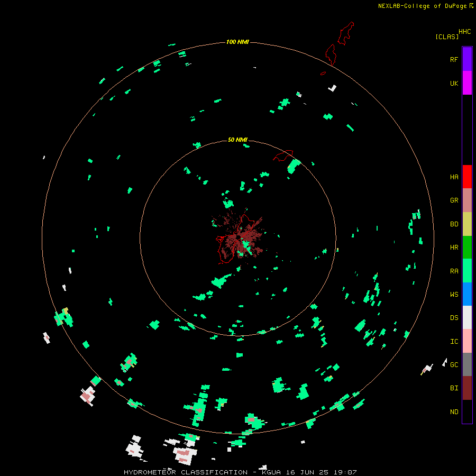Image resolution: width=476 pixels, height=476 pixels.
Task: Click the HA legend label
Action: click(454, 177)
